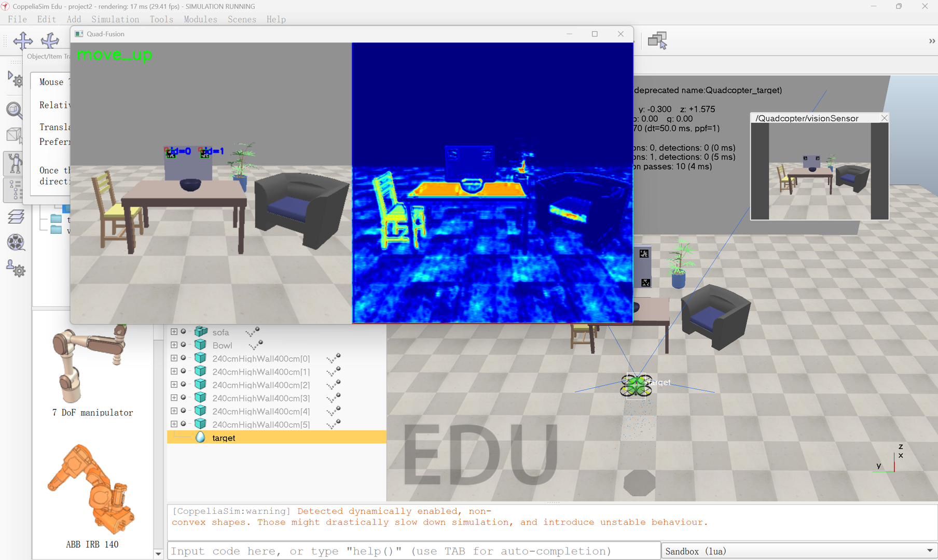Open the Sandbox (lua) dropdown
This screenshot has height=560, width=938.
[799, 551]
